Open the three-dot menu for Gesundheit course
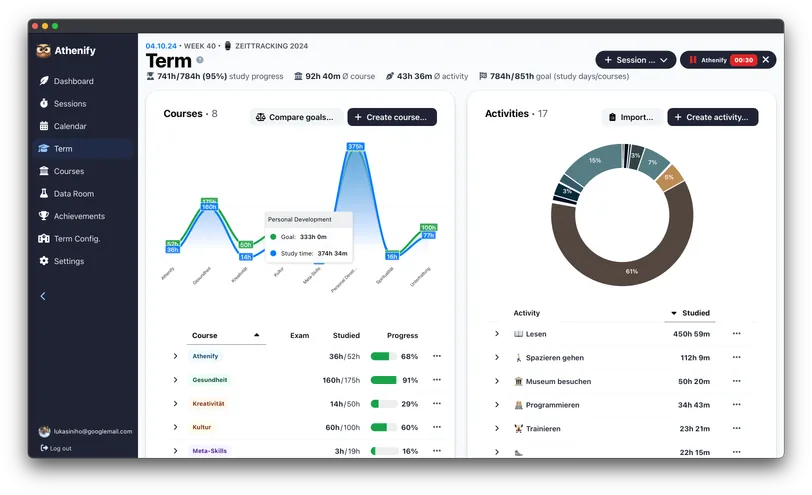812x495 pixels. point(436,380)
